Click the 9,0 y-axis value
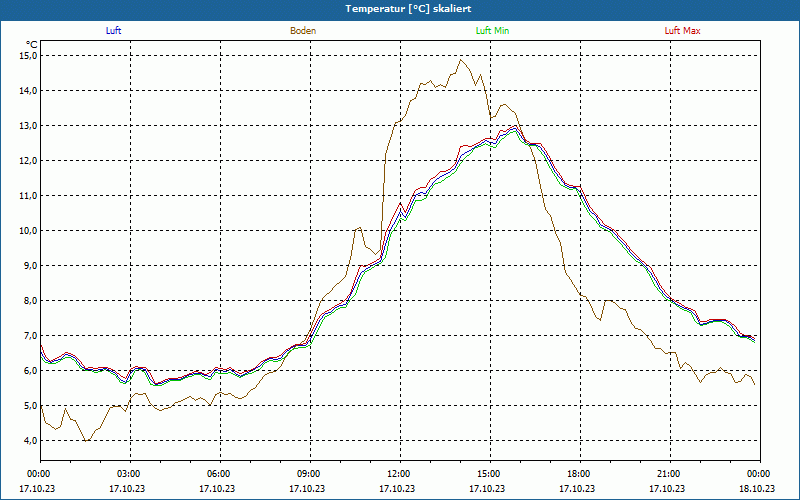800x500 pixels. pos(30,266)
